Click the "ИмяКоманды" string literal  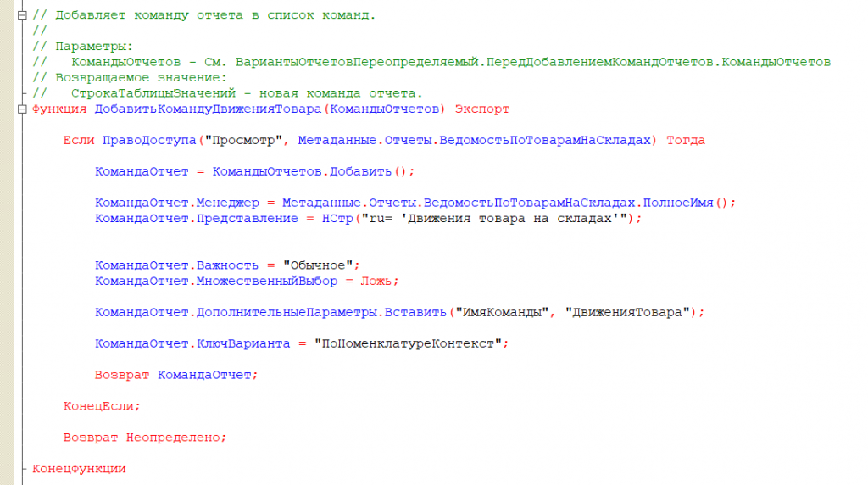pyautogui.click(x=502, y=312)
